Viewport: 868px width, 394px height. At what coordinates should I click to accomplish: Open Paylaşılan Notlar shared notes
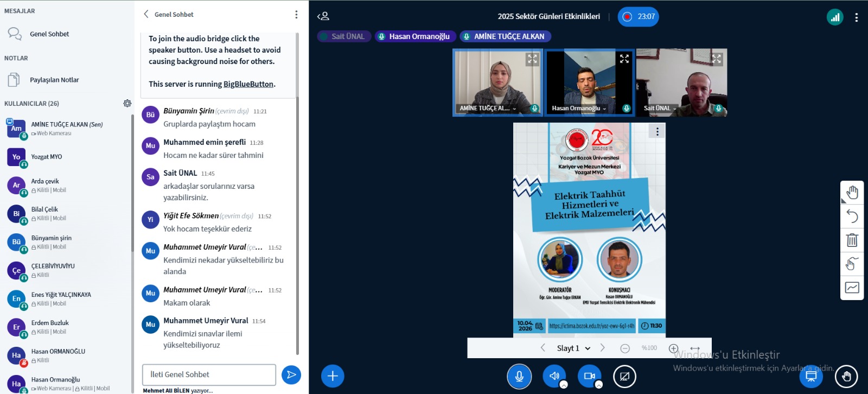54,80
